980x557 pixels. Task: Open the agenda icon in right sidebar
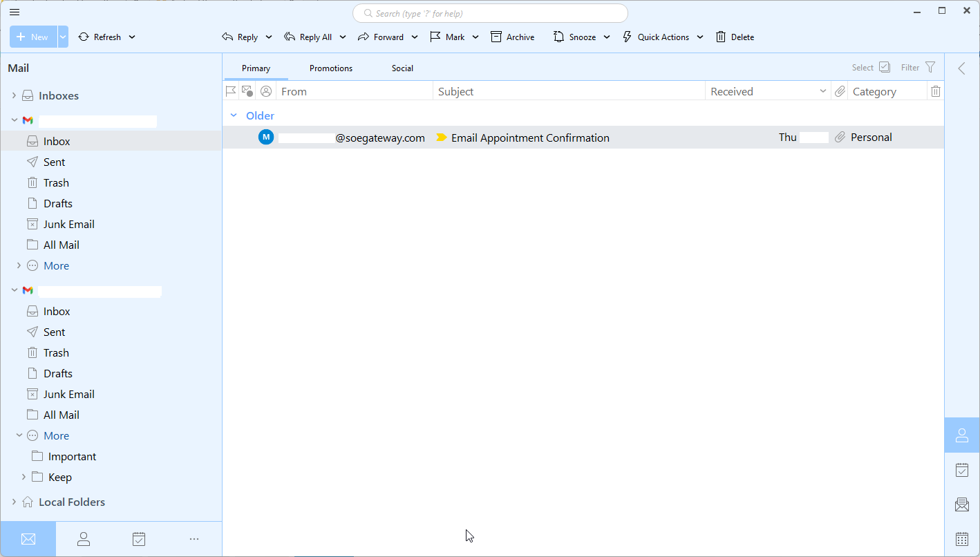[x=961, y=470]
